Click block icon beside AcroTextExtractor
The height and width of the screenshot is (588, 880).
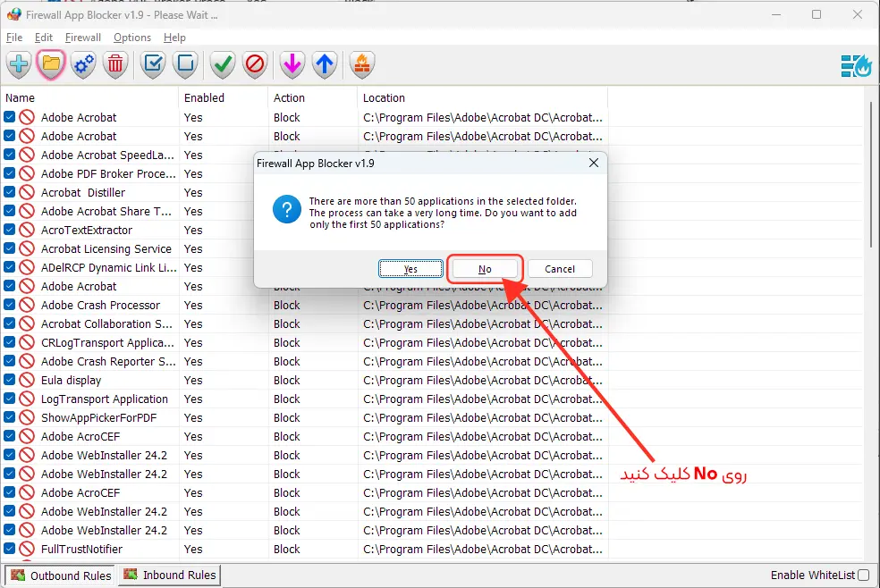[x=26, y=230]
